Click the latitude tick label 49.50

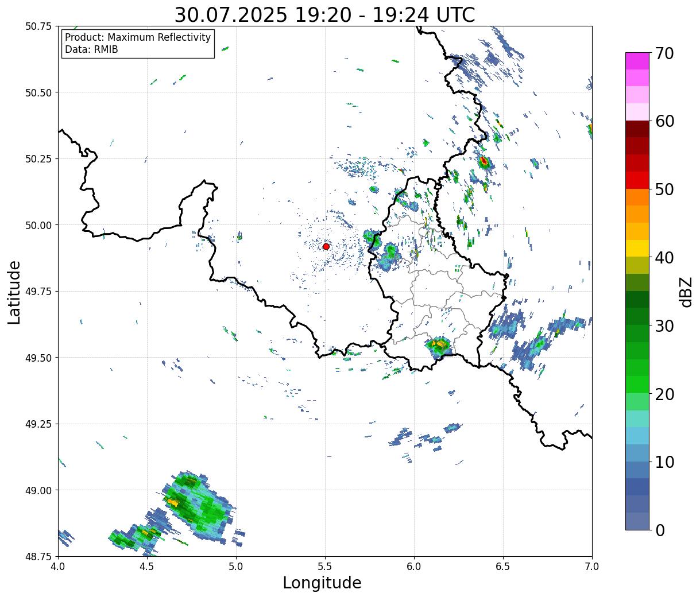38,358
